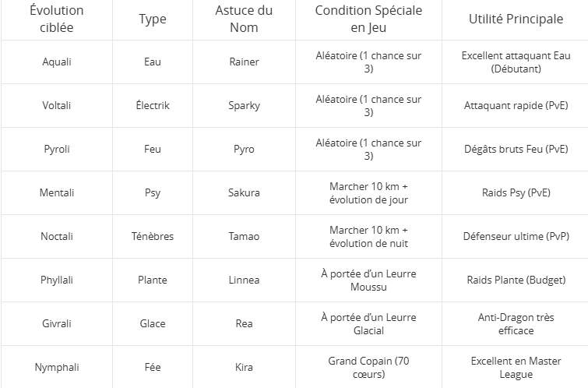Click the 'Nymphali' row cell

pos(56,368)
